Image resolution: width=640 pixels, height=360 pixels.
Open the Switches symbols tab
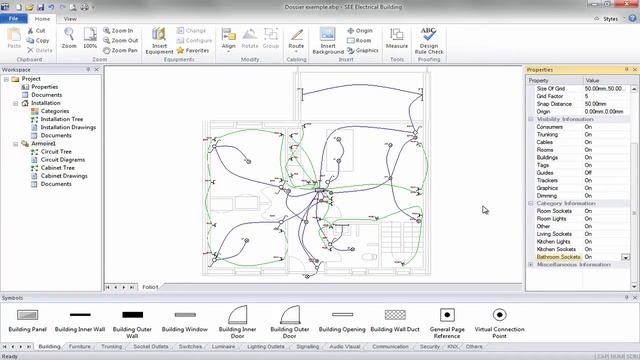(190, 347)
